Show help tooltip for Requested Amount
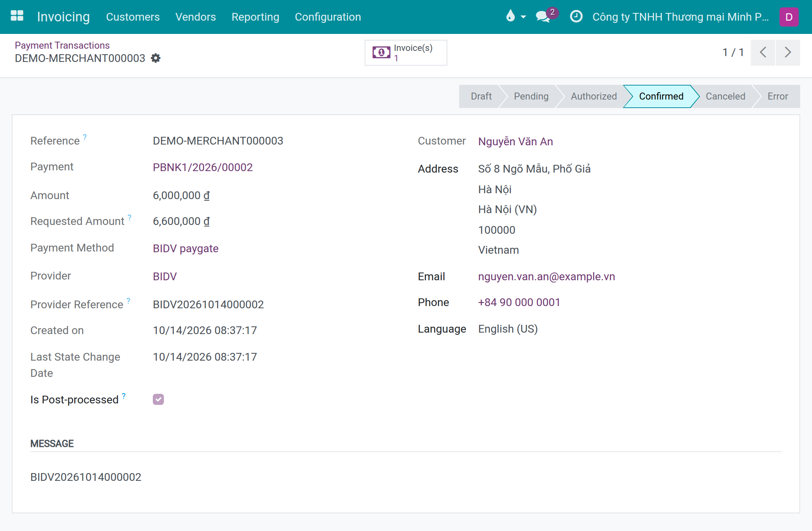The width and height of the screenshot is (812, 531). (130, 218)
